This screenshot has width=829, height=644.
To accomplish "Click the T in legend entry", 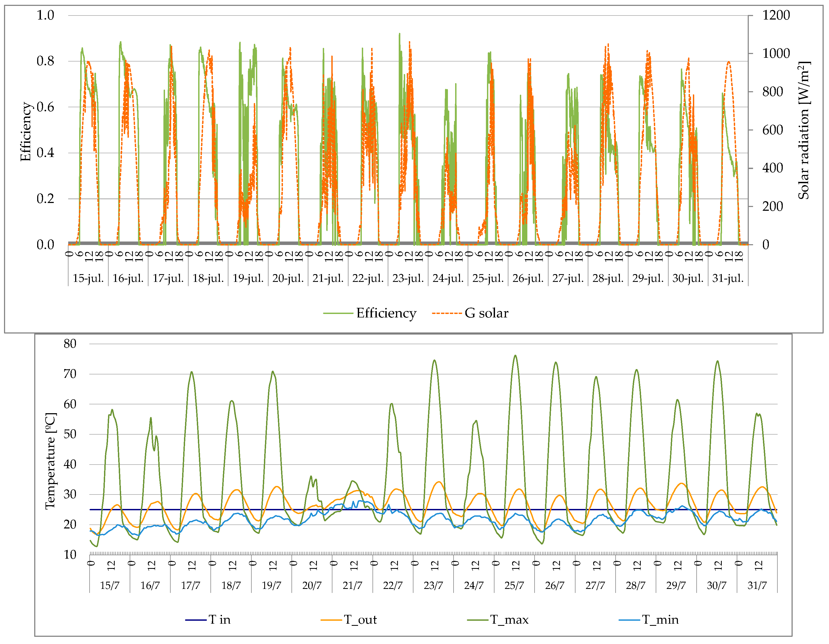I will coord(219,619).
